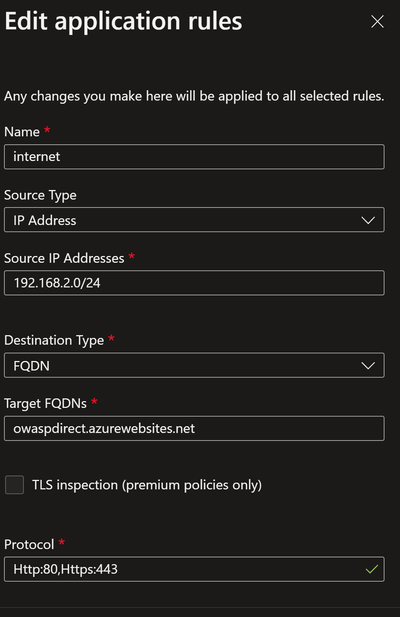The width and height of the screenshot is (400, 617).
Task: Click the Target FQDNs label
Action: [x=45, y=403]
